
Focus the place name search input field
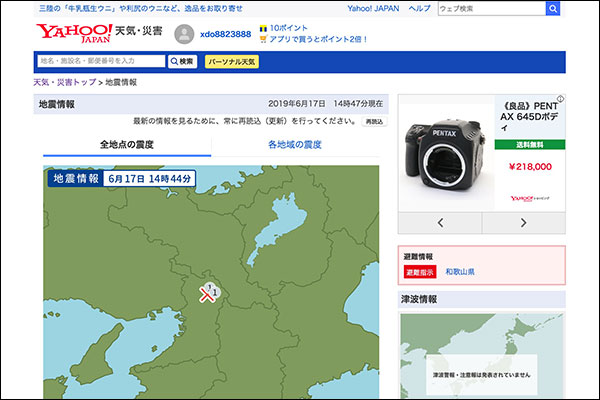click(x=100, y=61)
